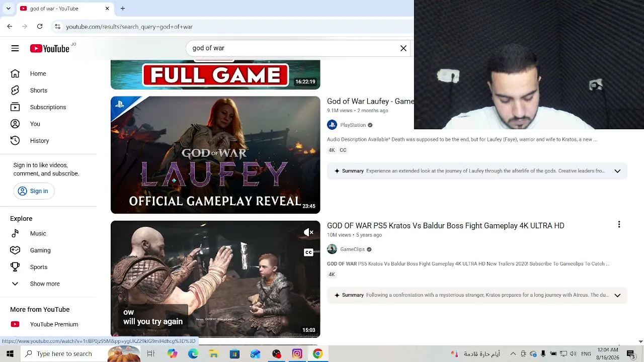Open the YouTube guide hamburger menu
Image resolution: width=644 pixels, height=362 pixels.
(15, 48)
